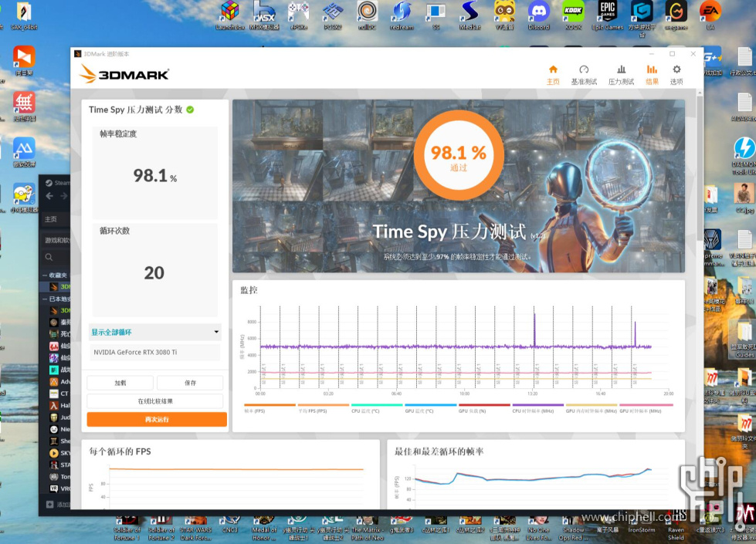This screenshot has height=544, width=756.
Task: Open the 方块游戏平台 desktop icon
Action: 642,19
